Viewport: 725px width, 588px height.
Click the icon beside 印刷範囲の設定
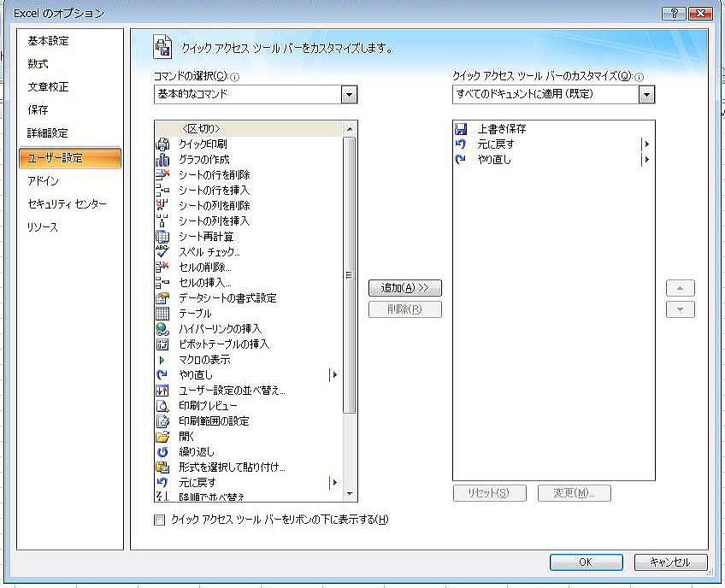point(162,421)
